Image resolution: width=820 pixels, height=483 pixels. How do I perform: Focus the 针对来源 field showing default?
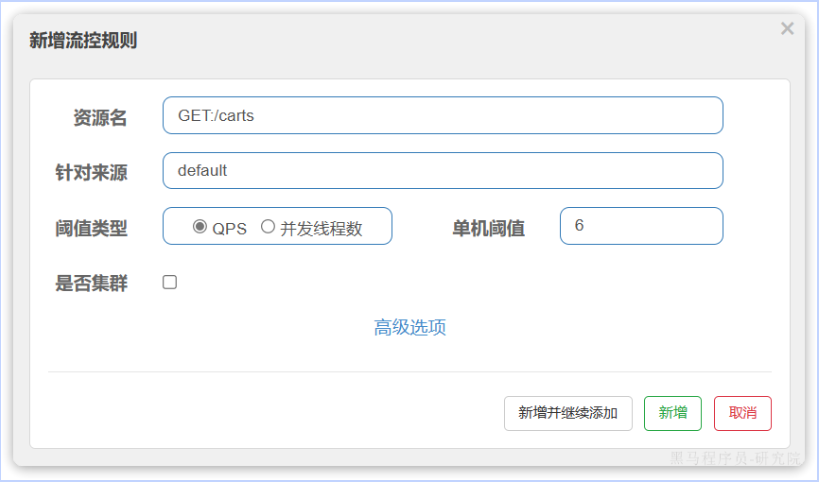click(x=442, y=170)
